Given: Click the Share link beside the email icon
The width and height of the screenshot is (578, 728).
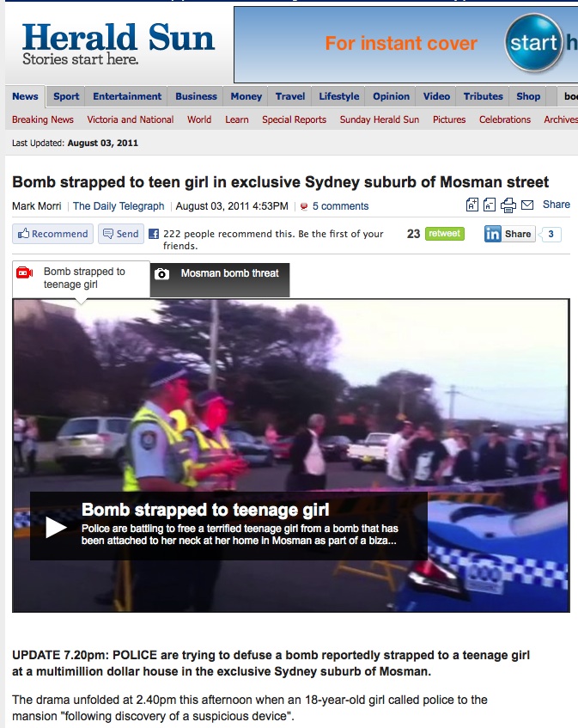Looking at the screenshot, I should point(557,205).
